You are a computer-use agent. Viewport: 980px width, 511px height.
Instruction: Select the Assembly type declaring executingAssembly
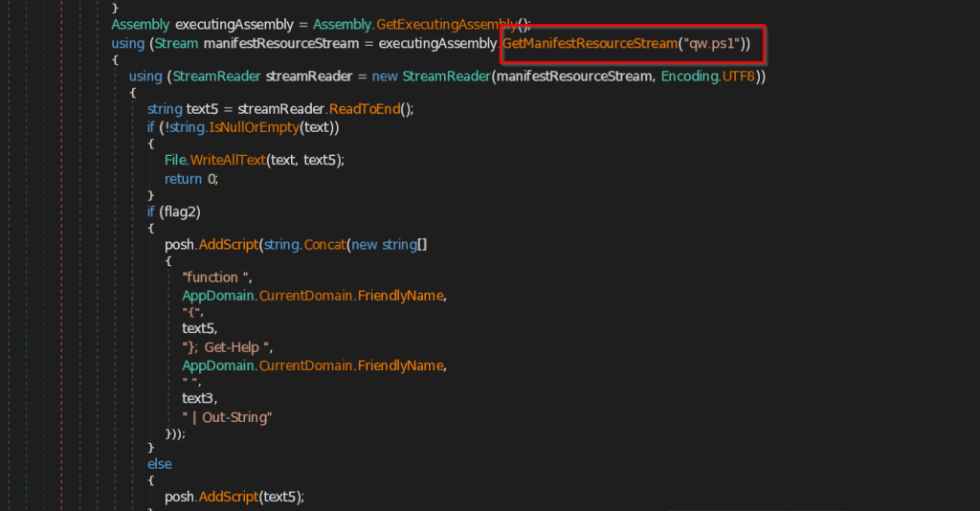(141, 25)
